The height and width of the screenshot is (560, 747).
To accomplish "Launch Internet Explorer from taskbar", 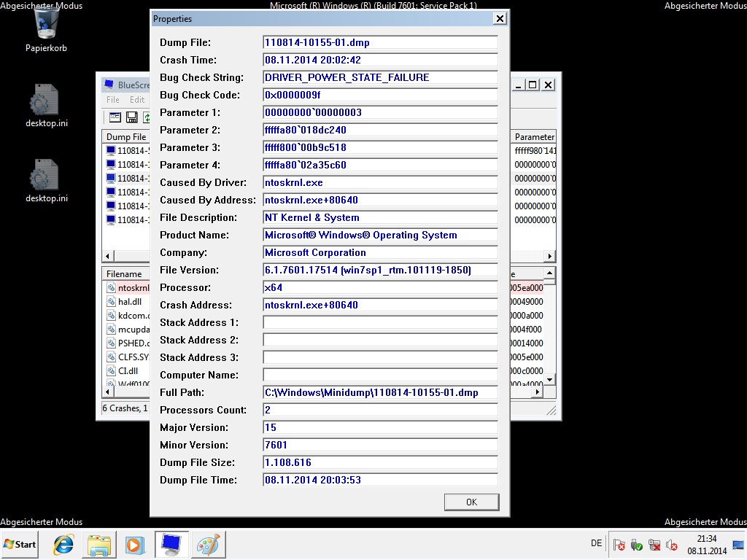I will click(x=64, y=544).
